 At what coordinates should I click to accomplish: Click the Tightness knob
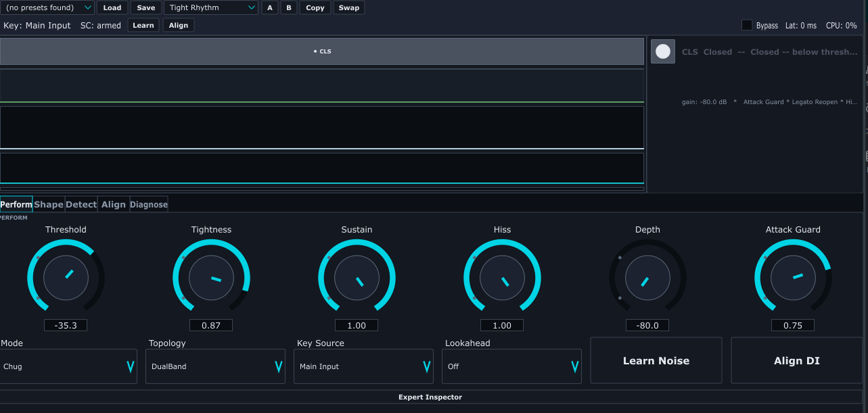[211, 278]
